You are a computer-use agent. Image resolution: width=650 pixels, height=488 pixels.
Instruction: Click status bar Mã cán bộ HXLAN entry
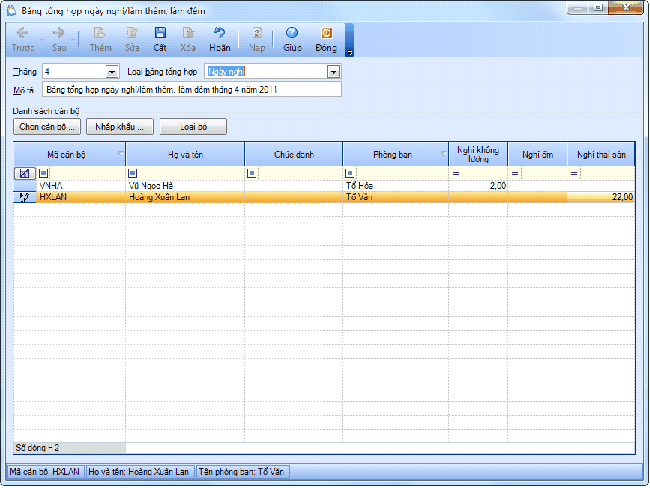point(45,472)
